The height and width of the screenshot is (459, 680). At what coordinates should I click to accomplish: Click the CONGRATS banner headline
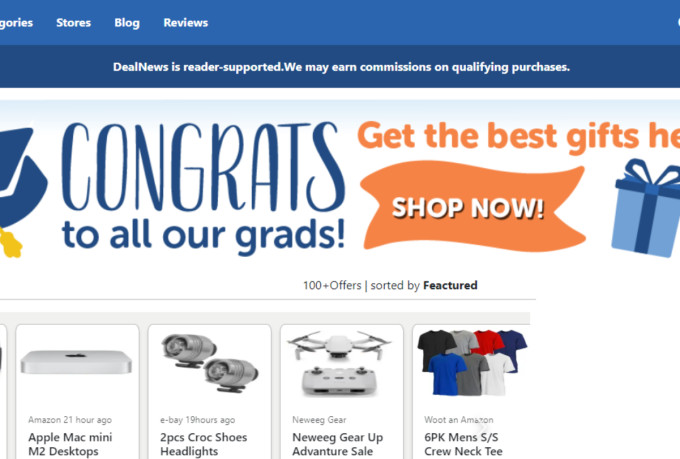pos(203,166)
